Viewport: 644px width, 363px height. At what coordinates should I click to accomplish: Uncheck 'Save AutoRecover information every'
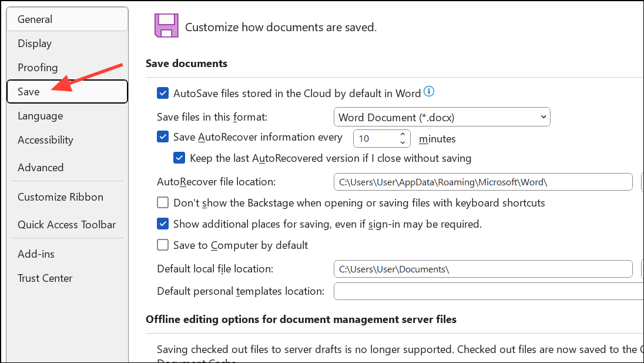point(163,136)
